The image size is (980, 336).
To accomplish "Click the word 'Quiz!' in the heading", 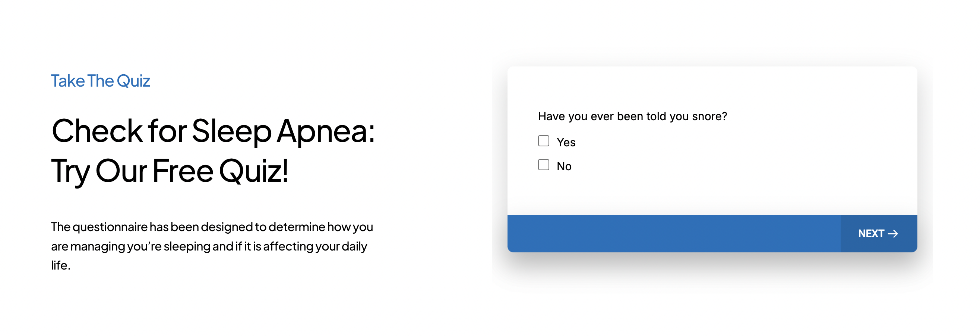I will click(x=253, y=171).
